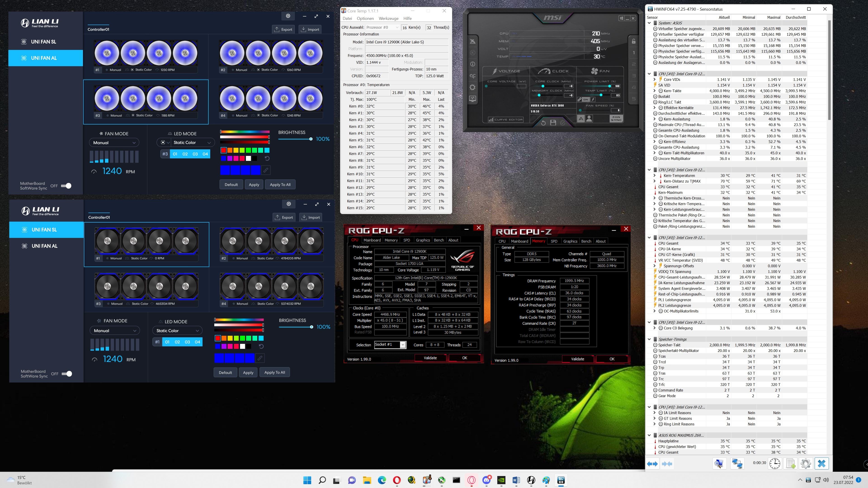The height and width of the screenshot is (488, 868).
Task: Open Static Color LED dropdown in lower Lian Li
Action: pos(177,330)
